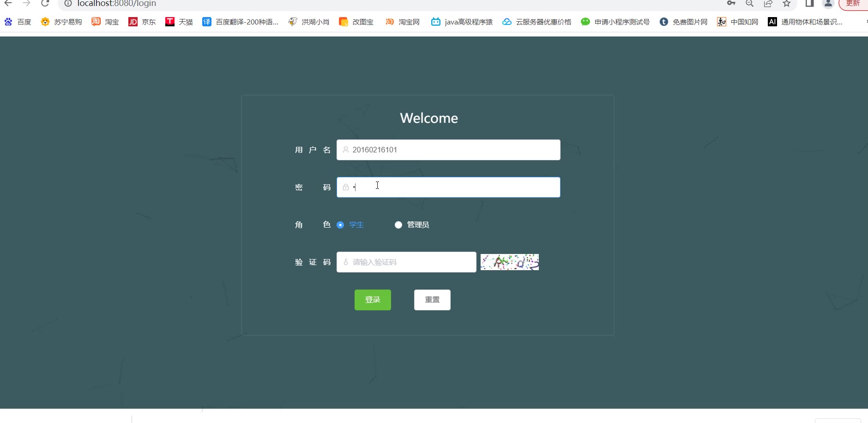Refresh the captcha image
Image resolution: width=868 pixels, height=423 pixels.
coord(510,262)
